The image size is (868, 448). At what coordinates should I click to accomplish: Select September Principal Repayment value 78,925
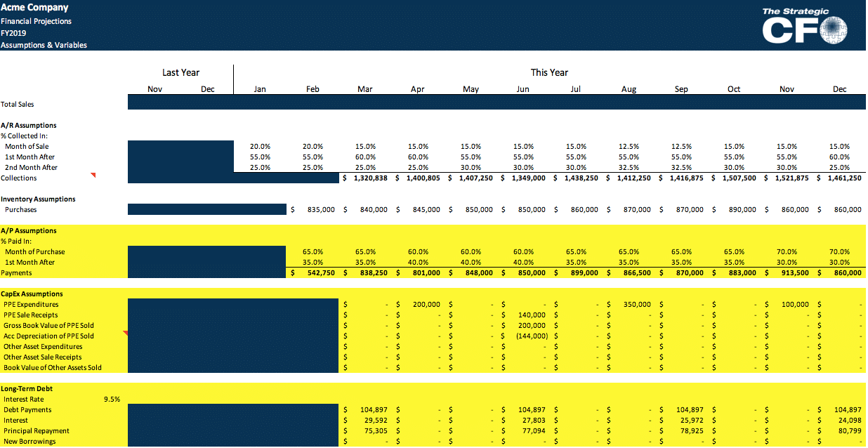[x=692, y=431]
